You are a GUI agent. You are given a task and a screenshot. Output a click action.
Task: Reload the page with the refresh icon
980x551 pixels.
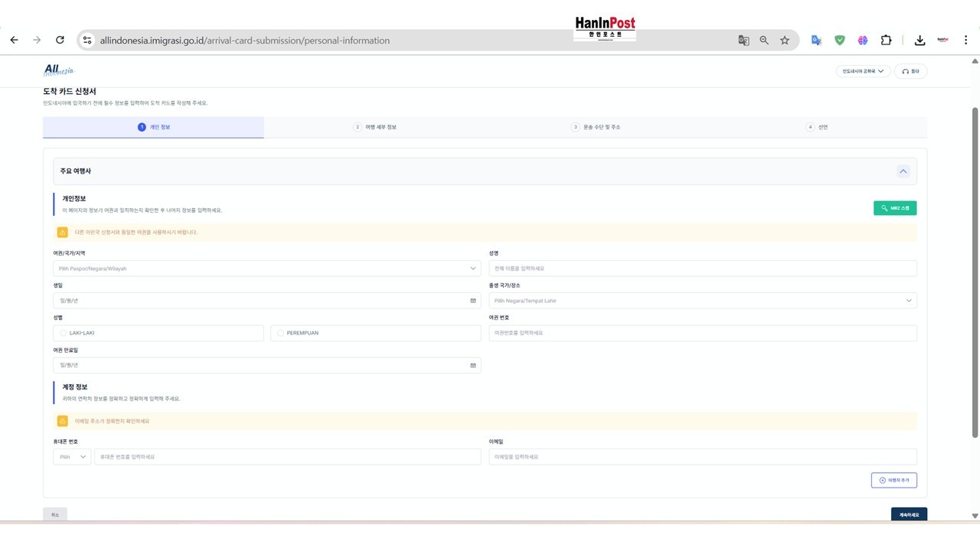(60, 41)
